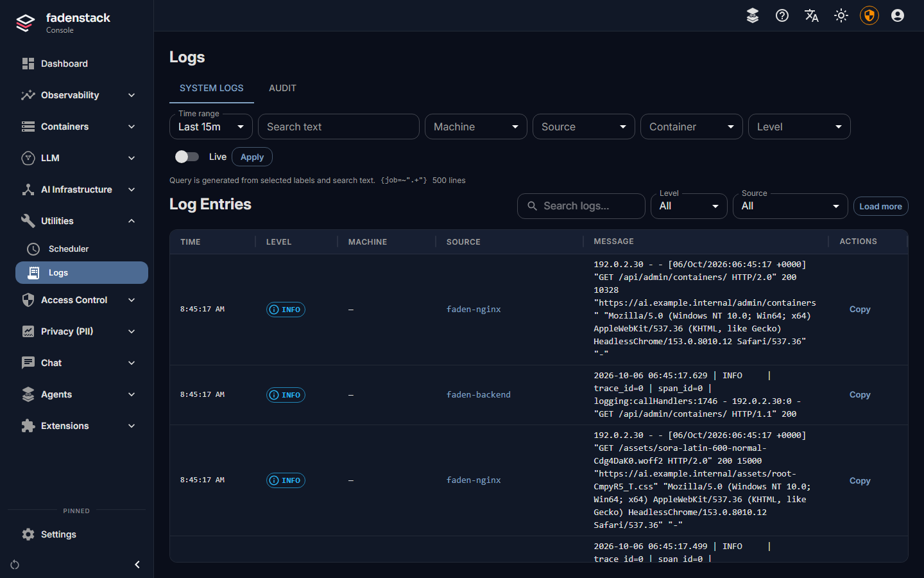Copy the faden-backend log entry
924x578 pixels.
(x=860, y=395)
